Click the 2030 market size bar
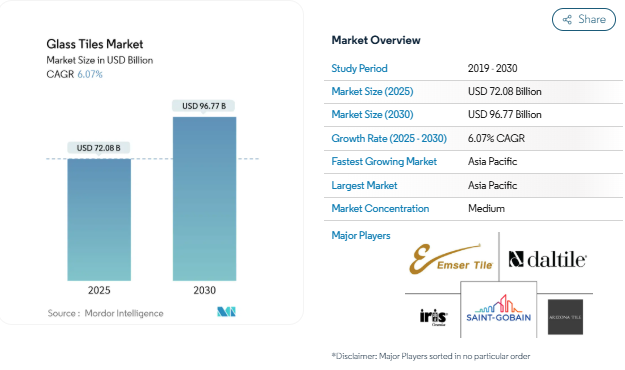625x370 pixels. [x=204, y=199]
